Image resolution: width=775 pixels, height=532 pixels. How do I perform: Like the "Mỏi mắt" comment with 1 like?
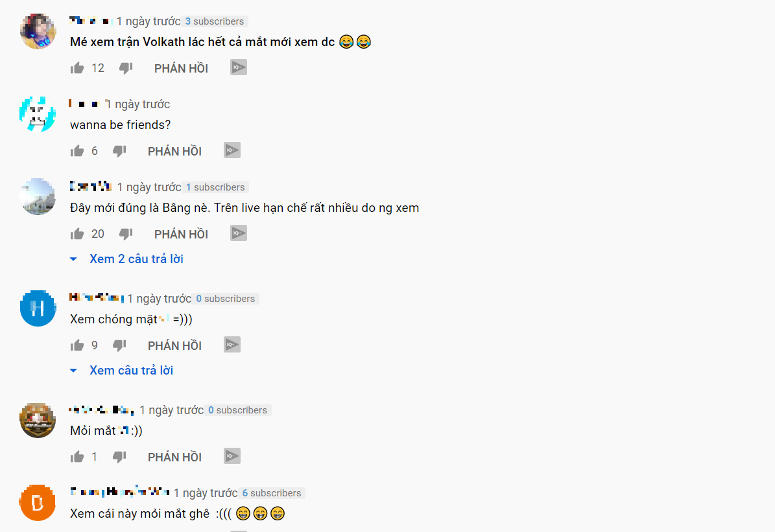tap(77, 457)
